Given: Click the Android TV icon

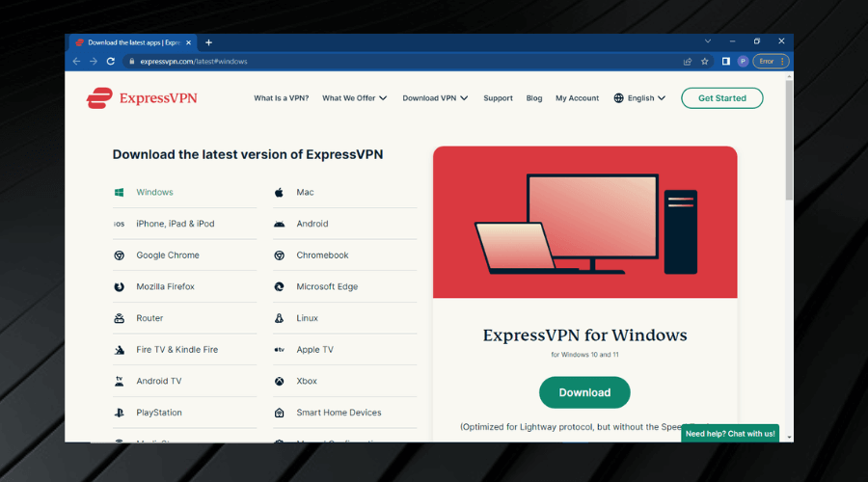Looking at the screenshot, I should tap(119, 381).
